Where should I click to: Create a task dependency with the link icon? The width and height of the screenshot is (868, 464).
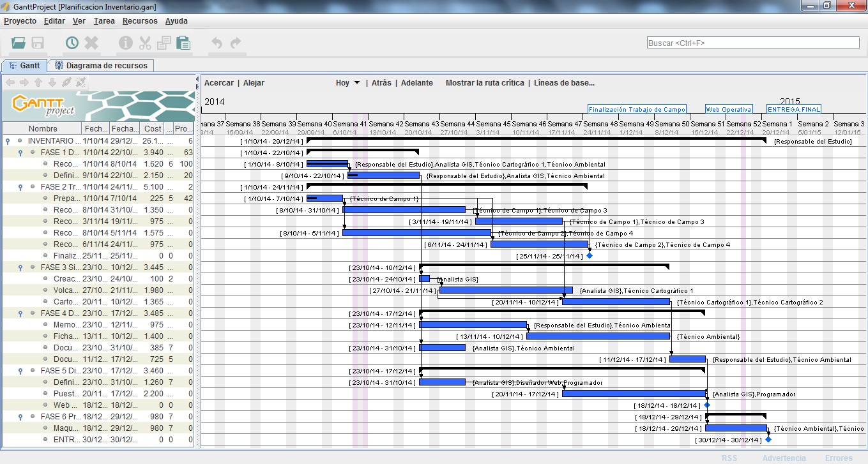(x=66, y=82)
